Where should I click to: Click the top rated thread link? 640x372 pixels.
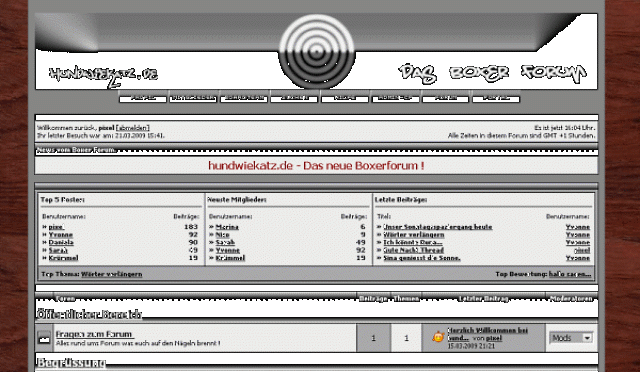click(570, 274)
